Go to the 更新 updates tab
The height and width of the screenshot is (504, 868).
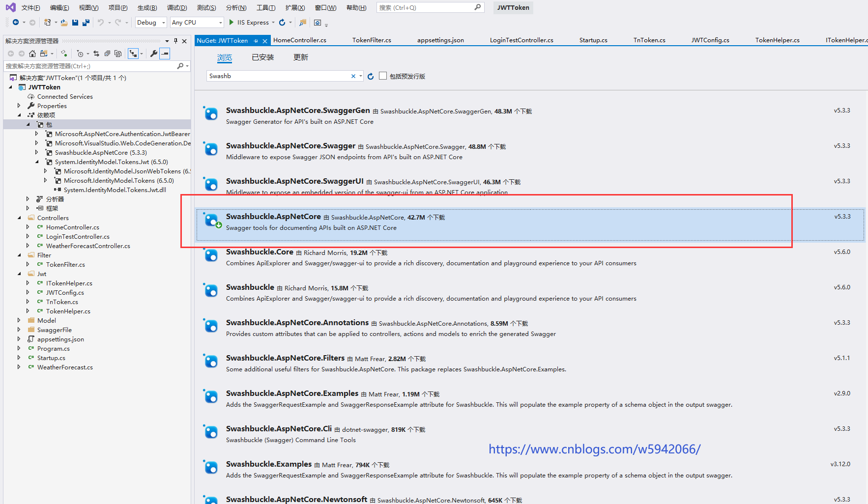point(300,57)
